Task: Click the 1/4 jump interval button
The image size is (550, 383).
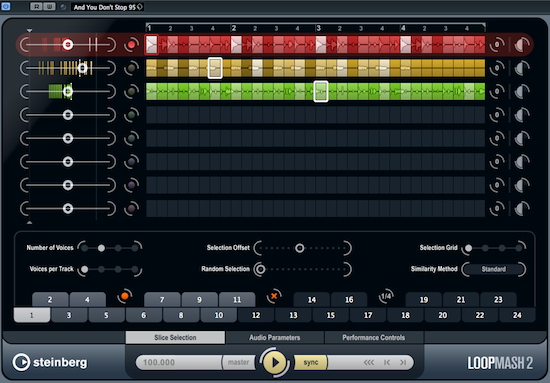Action: click(386, 296)
